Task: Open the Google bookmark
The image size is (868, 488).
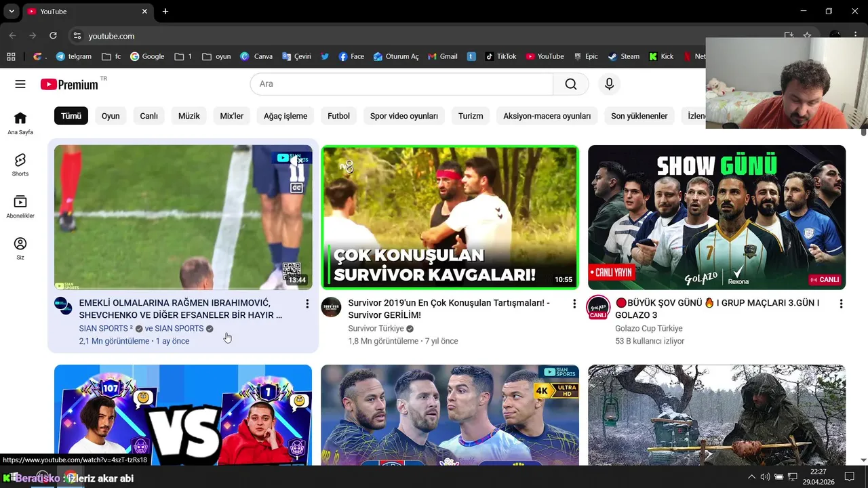Action: tap(147, 56)
